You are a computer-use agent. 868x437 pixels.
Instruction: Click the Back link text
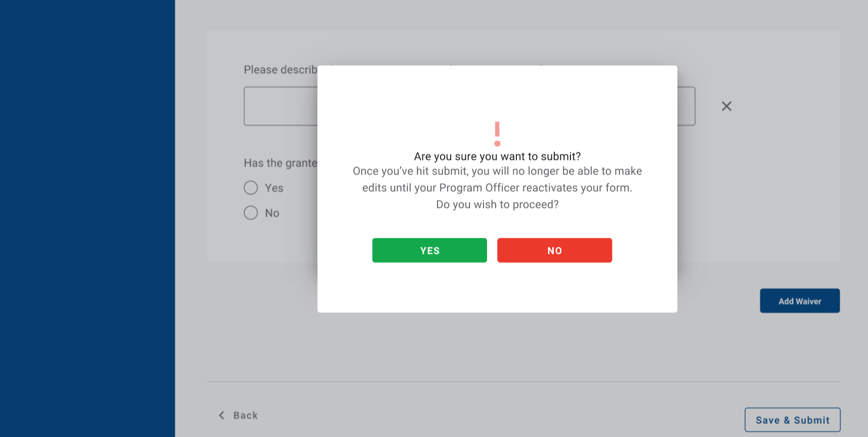[246, 415]
